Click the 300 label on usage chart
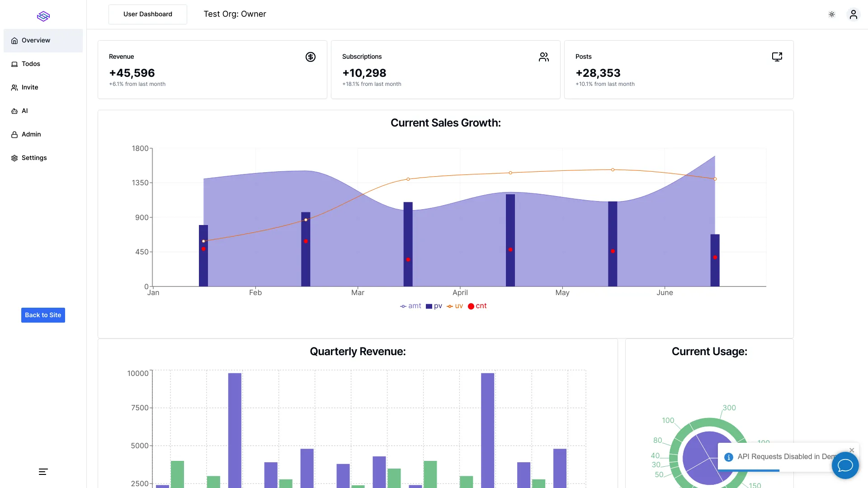 pyautogui.click(x=729, y=408)
